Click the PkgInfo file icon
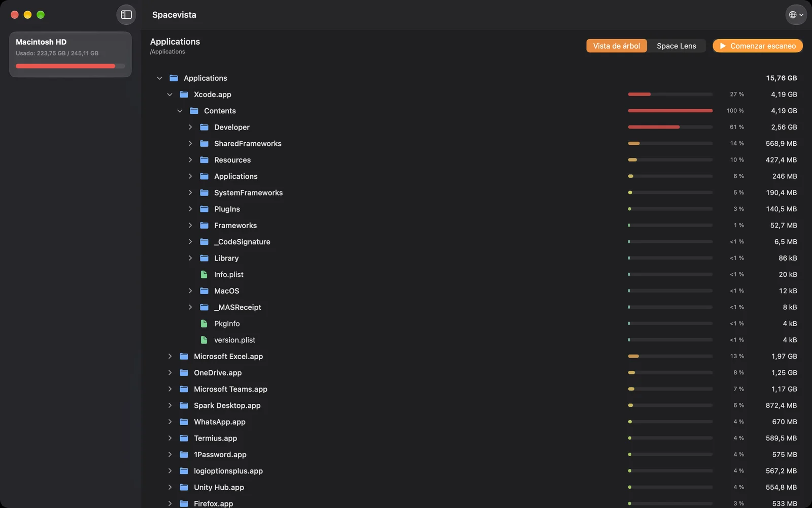 (x=204, y=324)
